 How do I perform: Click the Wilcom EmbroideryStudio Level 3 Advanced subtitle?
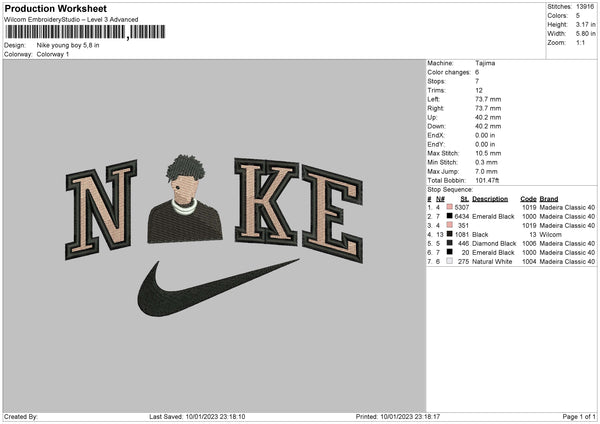[x=71, y=20]
